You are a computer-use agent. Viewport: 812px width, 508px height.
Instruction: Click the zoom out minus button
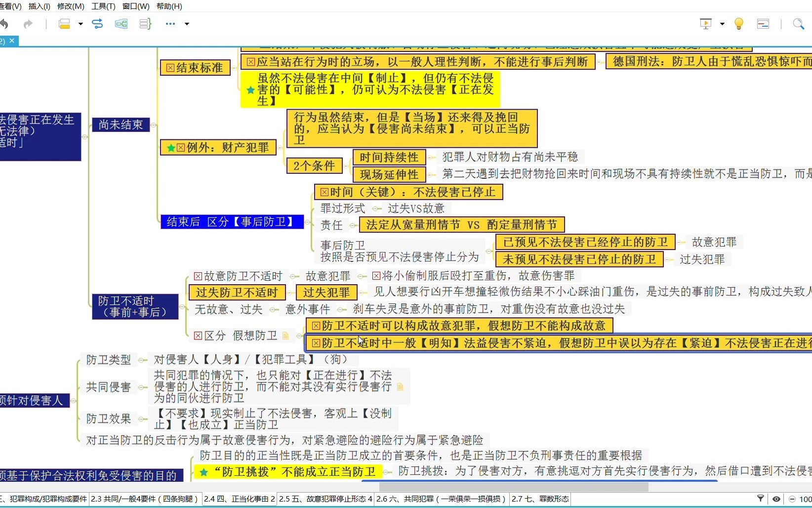pos(792,499)
